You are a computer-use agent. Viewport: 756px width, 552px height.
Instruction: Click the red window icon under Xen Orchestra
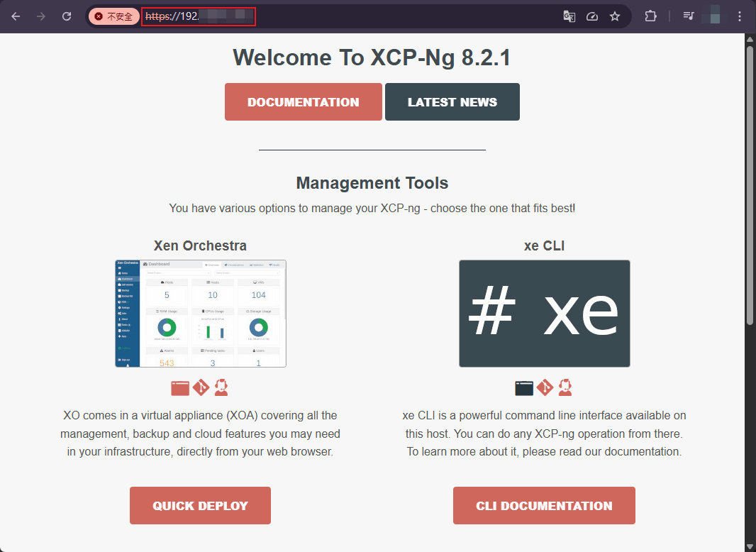(x=180, y=388)
